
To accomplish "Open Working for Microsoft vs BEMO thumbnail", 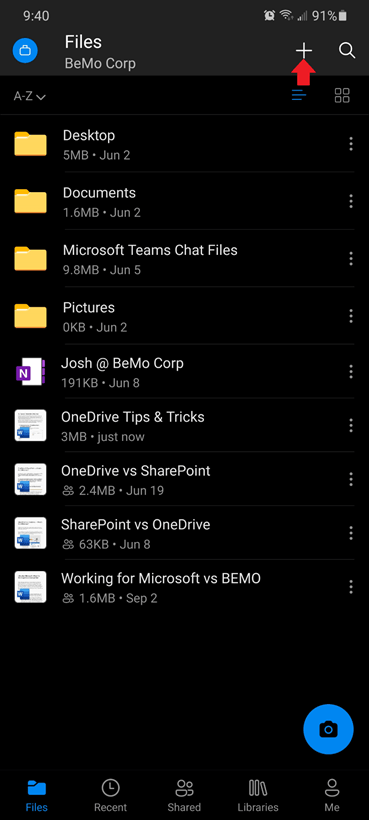I will [x=30, y=587].
